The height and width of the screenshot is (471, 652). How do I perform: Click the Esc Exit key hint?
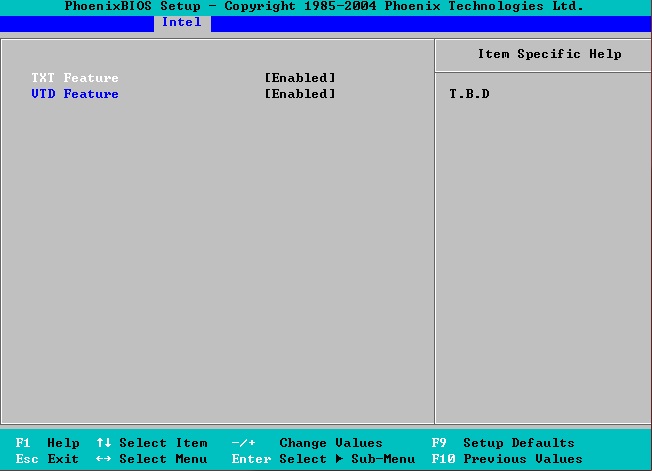pos(47,459)
